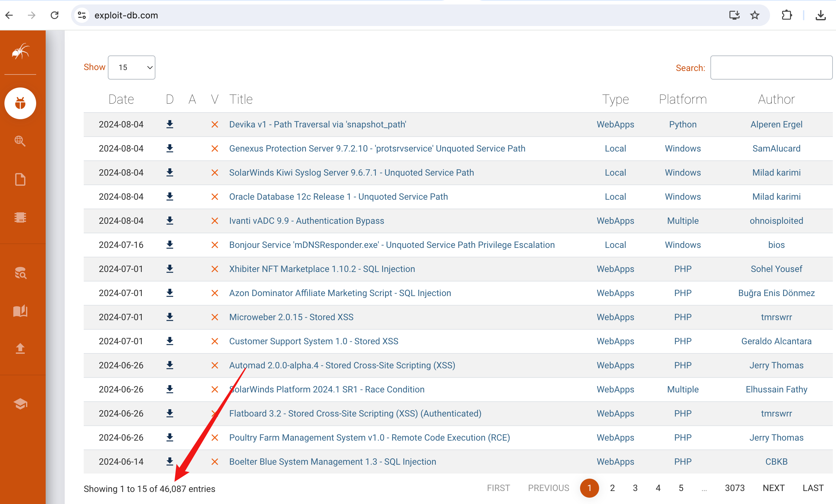Open the Google Hacking Database globe-search icon

(x=20, y=141)
